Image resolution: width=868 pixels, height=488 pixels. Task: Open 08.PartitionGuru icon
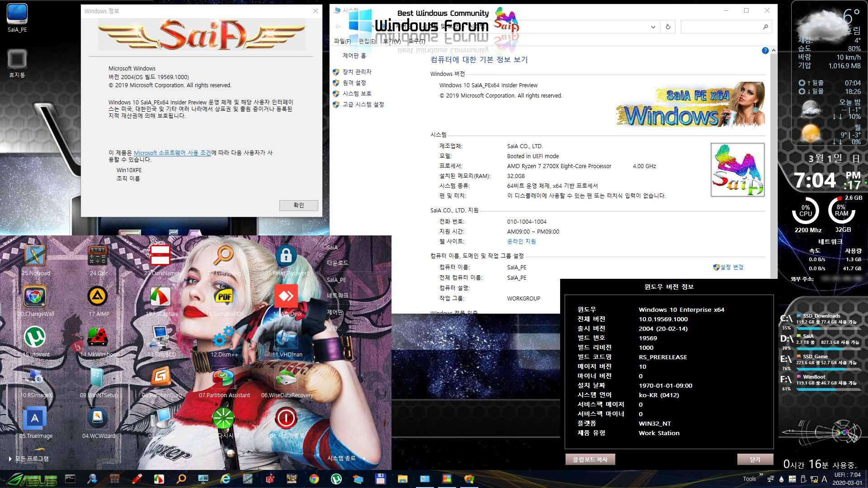(x=160, y=378)
